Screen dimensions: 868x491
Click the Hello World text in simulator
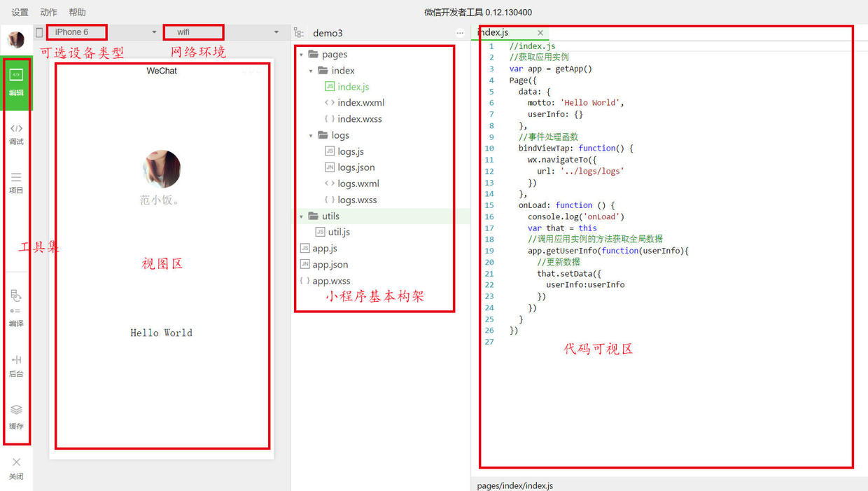(x=161, y=333)
